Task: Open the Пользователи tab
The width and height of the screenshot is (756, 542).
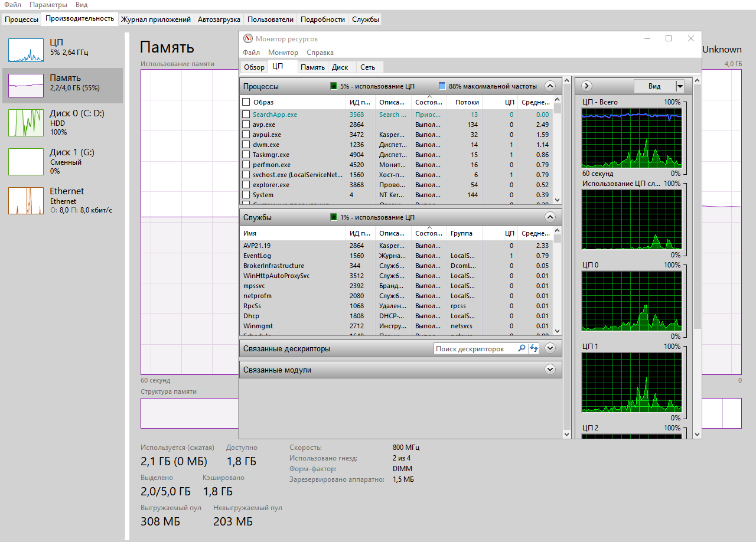Action: tap(271, 19)
